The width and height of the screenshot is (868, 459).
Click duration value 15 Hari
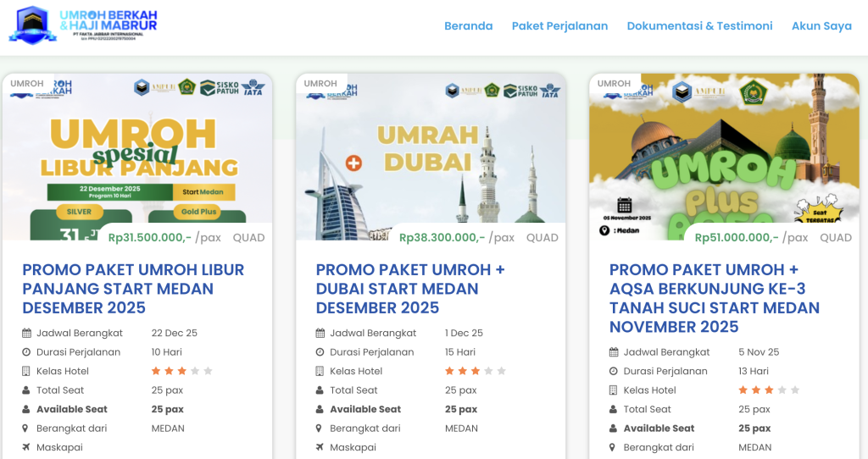click(460, 352)
